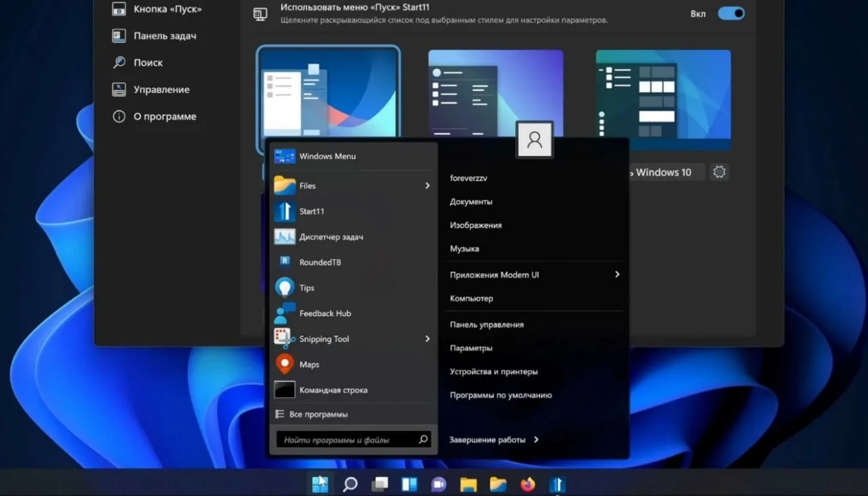Open Диспетчер задач icon
The width and height of the screenshot is (868, 496).
click(285, 237)
